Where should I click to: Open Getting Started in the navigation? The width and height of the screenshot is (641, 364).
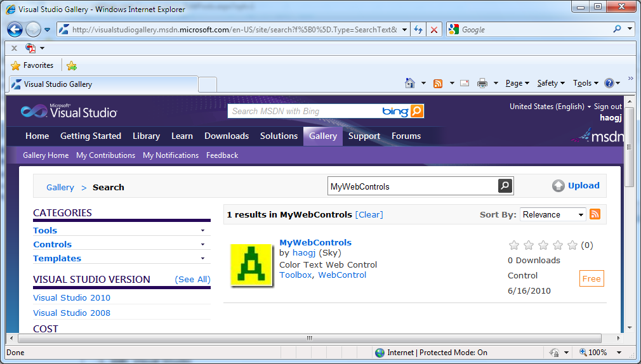point(91,136)
